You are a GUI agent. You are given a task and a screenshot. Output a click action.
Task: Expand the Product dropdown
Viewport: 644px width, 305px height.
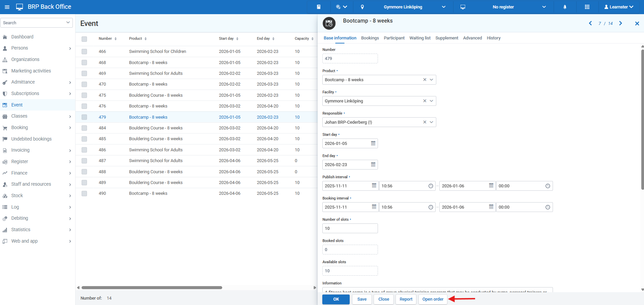431,80
